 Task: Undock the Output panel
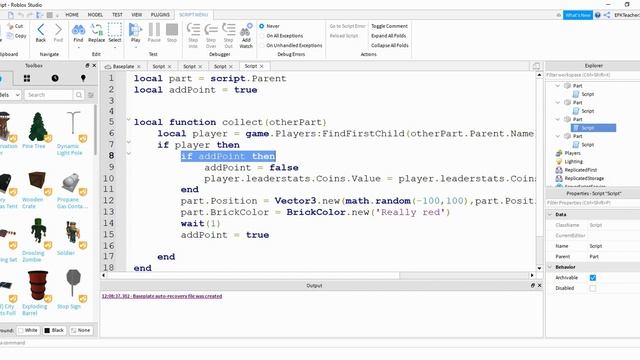(x=533, y=285)
